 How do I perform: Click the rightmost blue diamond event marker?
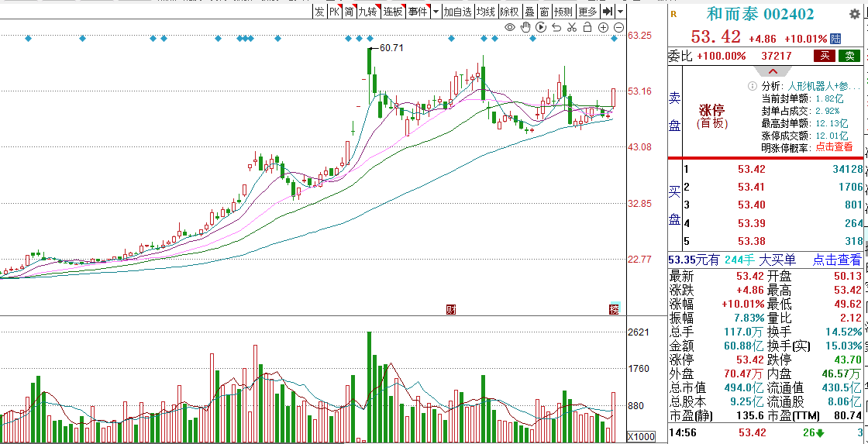pos(614,38)
